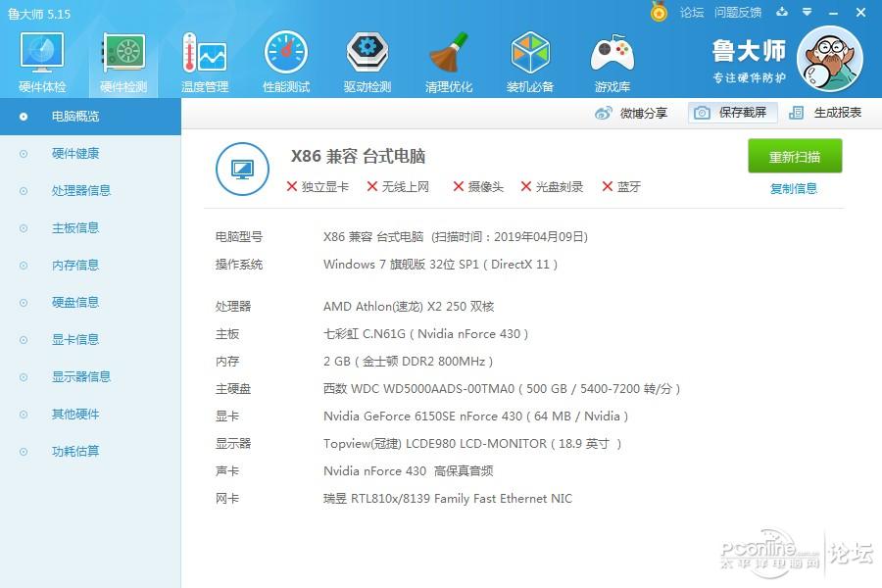The height and width of the screenshot is (588, 882).
Task: Click the skin/download icon in title bar
Action: (x=782, y=11)
